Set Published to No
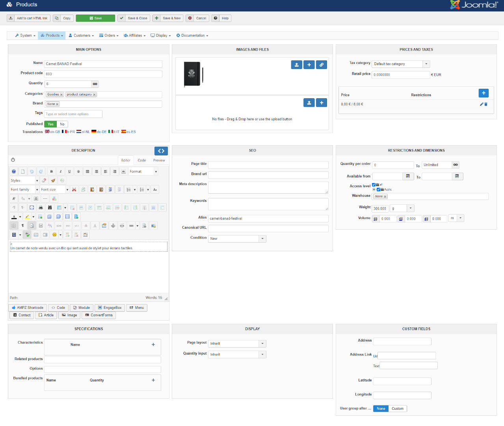 tap(62, 124)
